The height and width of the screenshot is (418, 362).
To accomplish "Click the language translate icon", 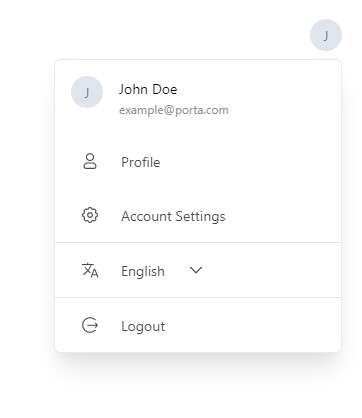I will [90, 270].
